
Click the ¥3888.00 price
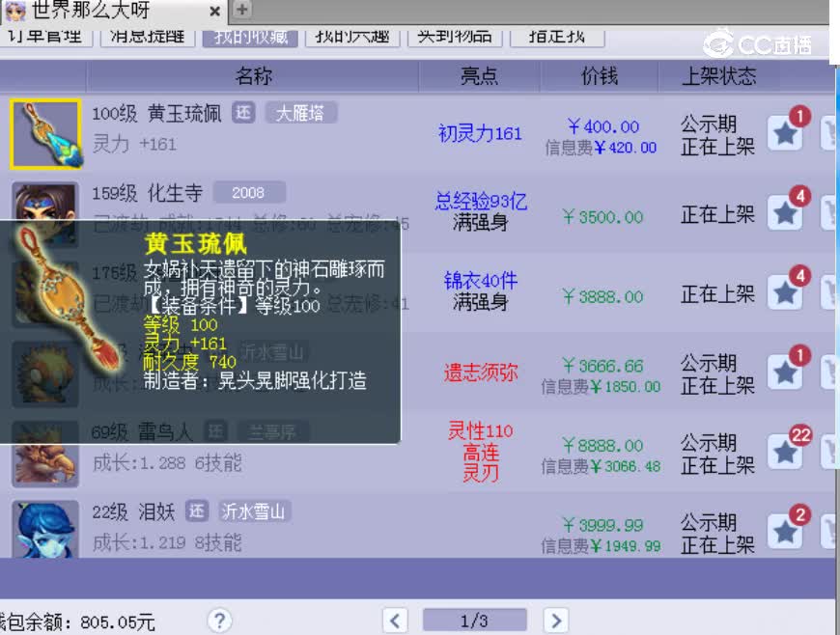pyautogui.click(x=603, y=296)
